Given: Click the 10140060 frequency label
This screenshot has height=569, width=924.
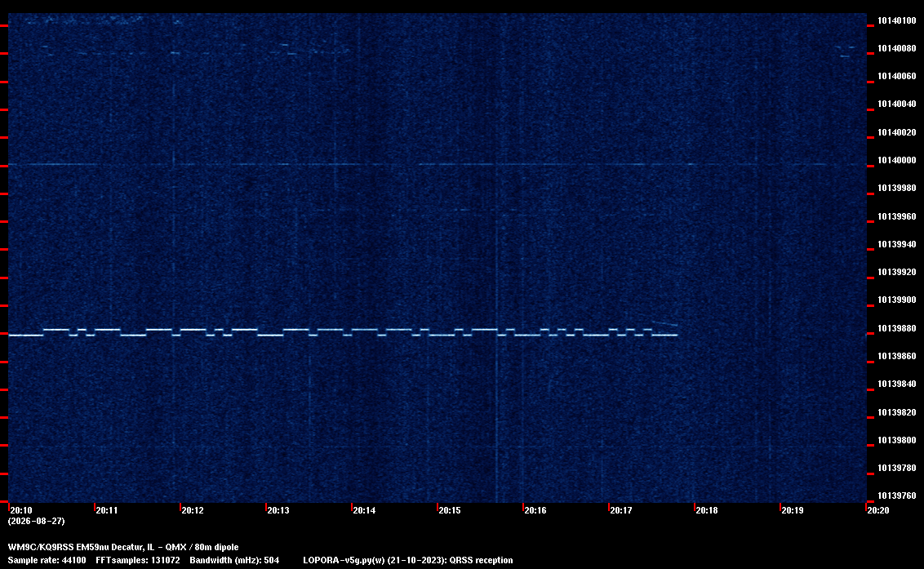Looking at the screenshot, I should pyautogui.click(x=897, y=76).
